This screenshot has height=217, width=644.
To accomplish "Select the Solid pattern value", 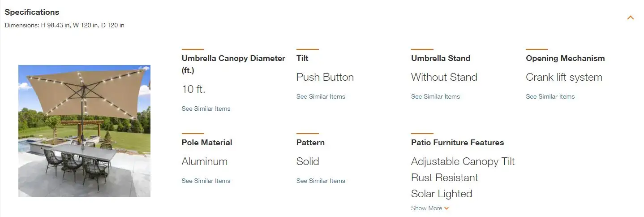I will point(308,161).
